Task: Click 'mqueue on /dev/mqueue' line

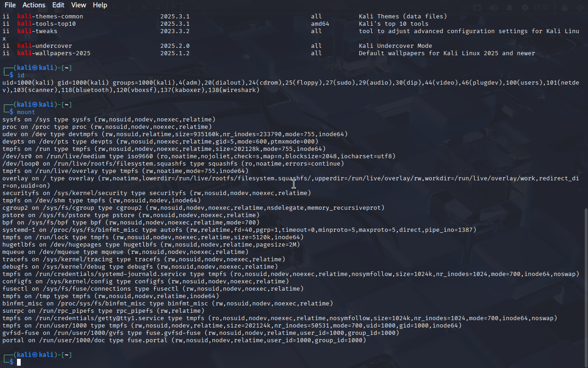Action: point(125,252)
